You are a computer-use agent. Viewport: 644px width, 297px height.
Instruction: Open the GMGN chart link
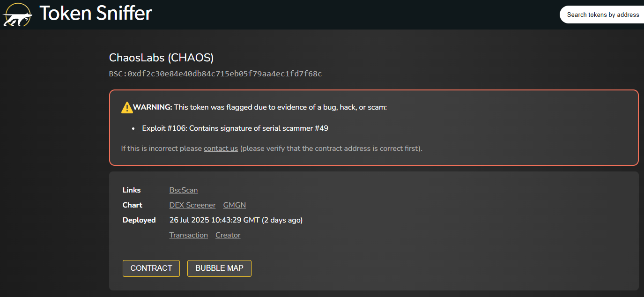coord(235,205)
